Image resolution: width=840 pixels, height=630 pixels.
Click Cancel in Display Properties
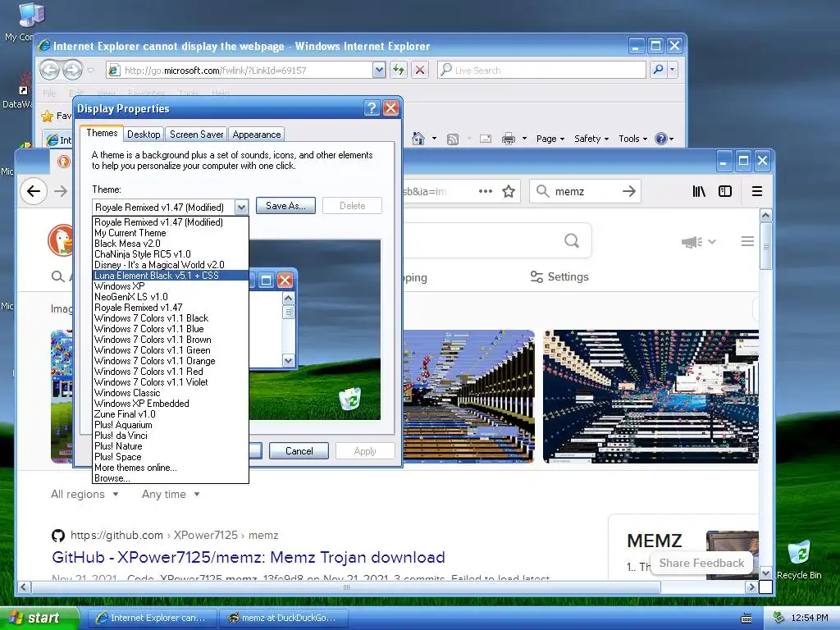(x=299, y=451)
